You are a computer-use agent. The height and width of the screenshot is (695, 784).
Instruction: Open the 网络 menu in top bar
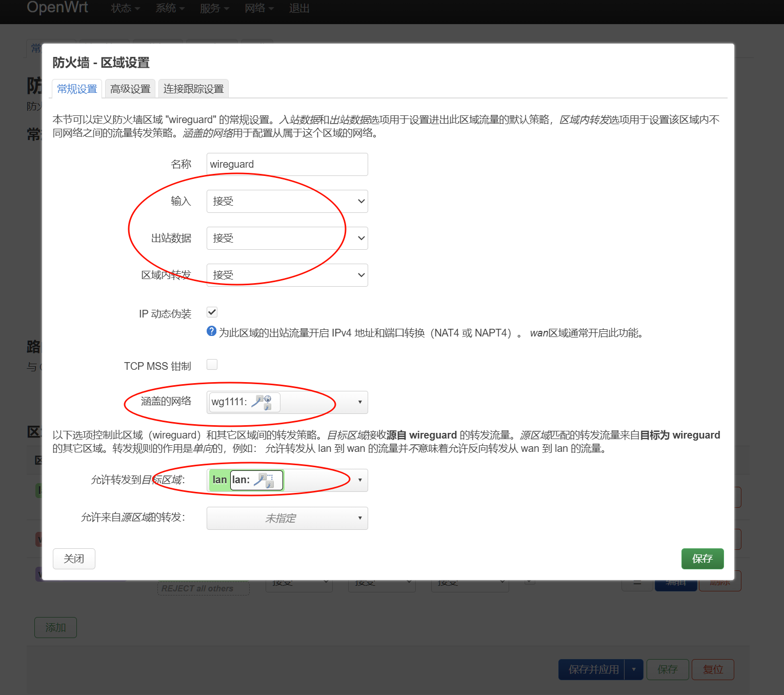258,8
